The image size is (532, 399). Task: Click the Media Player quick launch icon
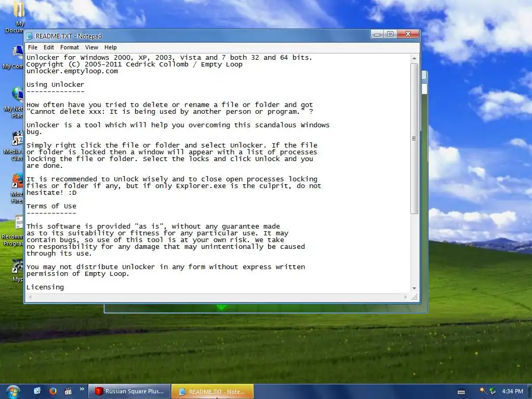tap(68, 391)
